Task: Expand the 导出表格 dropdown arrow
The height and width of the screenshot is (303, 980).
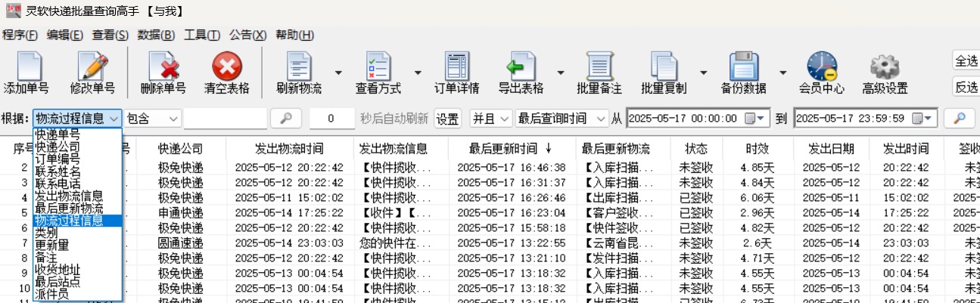Action: (x=561, y=73)
